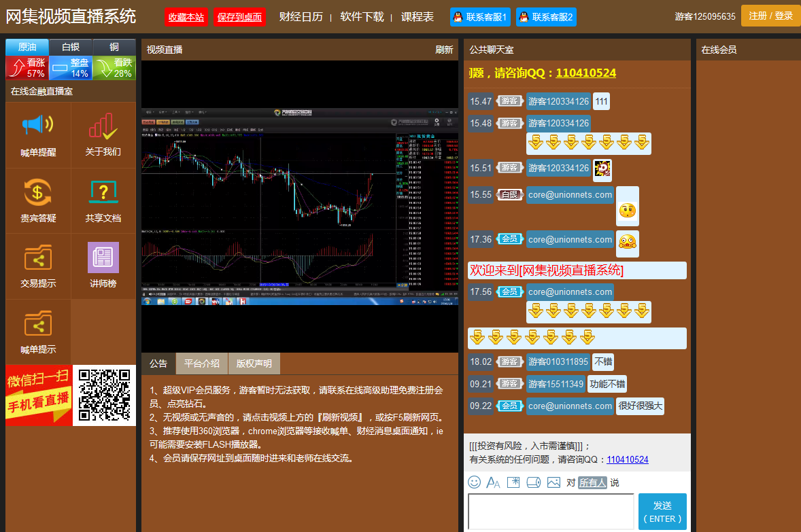Screen dimensions: 801x532
Task: Open 交易提示 folder icon
Action: [38, 258]
